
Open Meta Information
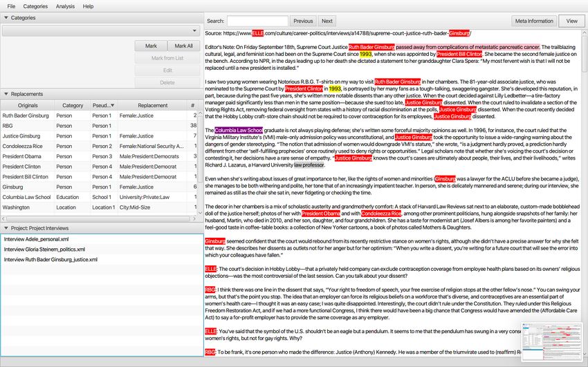click(x=534, y=21)
